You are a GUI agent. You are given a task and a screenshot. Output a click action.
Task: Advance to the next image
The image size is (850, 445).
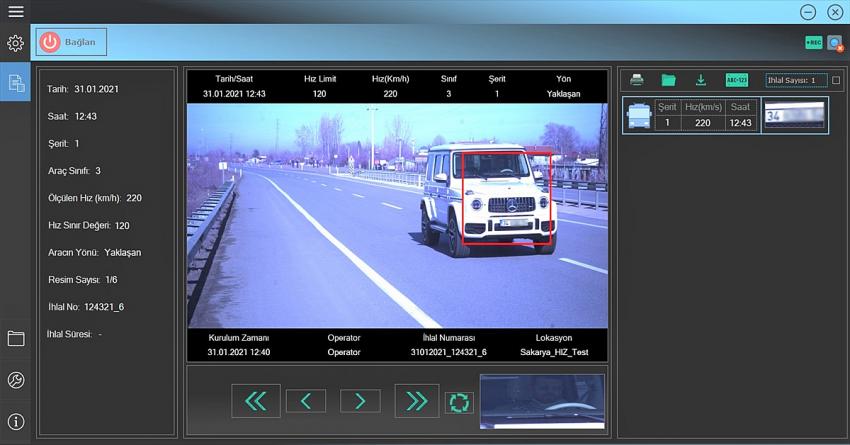point(360,401)
